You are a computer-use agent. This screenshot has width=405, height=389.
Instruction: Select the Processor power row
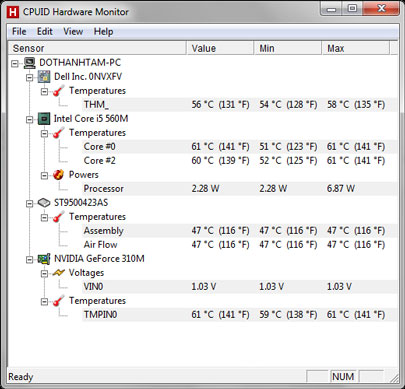click(x=240, y=189)
